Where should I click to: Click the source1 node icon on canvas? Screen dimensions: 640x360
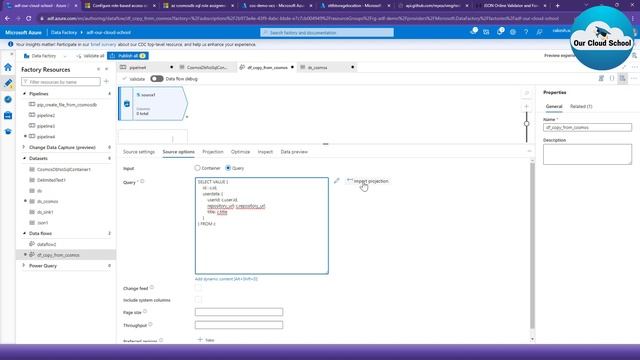[x=127, y=104]
